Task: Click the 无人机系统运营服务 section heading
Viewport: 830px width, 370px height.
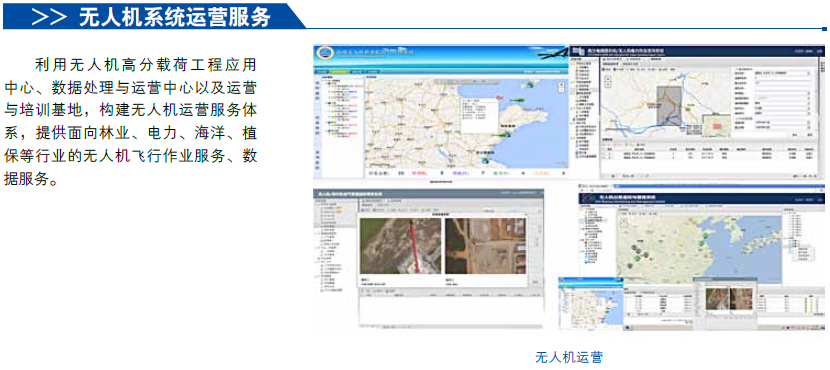Action: [x=175, y=17]
